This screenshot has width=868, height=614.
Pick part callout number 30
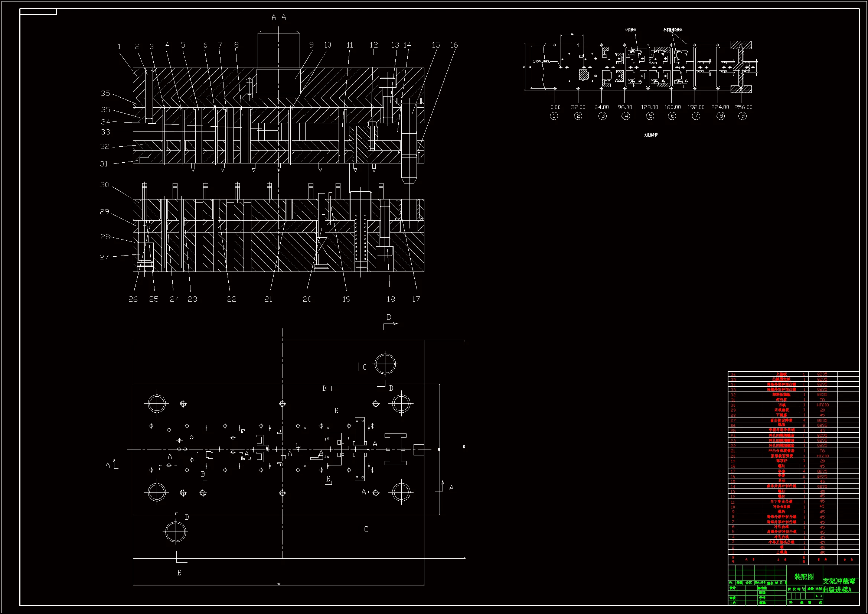104,185
